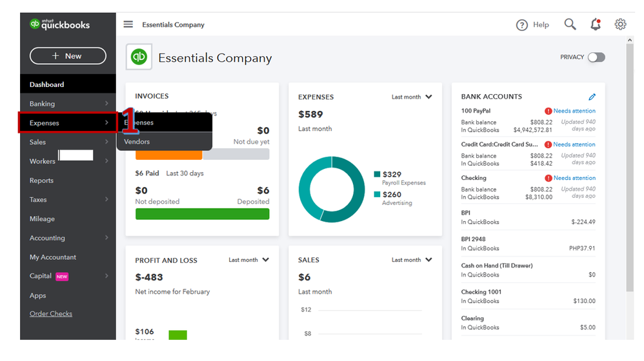Click Clearing account row
This screenshot has width=644, height=361.
tap(528, 322)
